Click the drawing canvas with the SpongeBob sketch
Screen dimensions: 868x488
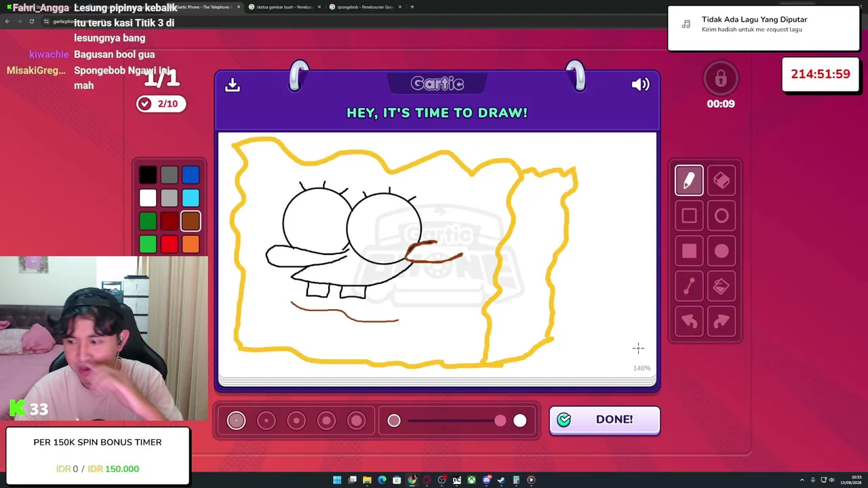tap(437, 254)
